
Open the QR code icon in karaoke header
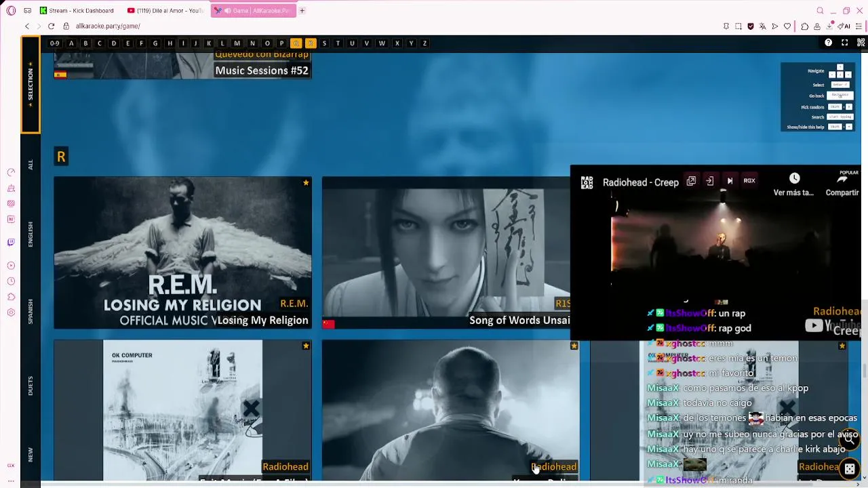point(860,43)
